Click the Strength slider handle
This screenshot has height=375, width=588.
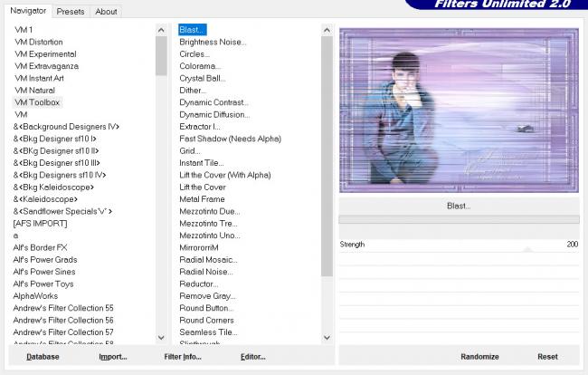(x=528, y=249)
